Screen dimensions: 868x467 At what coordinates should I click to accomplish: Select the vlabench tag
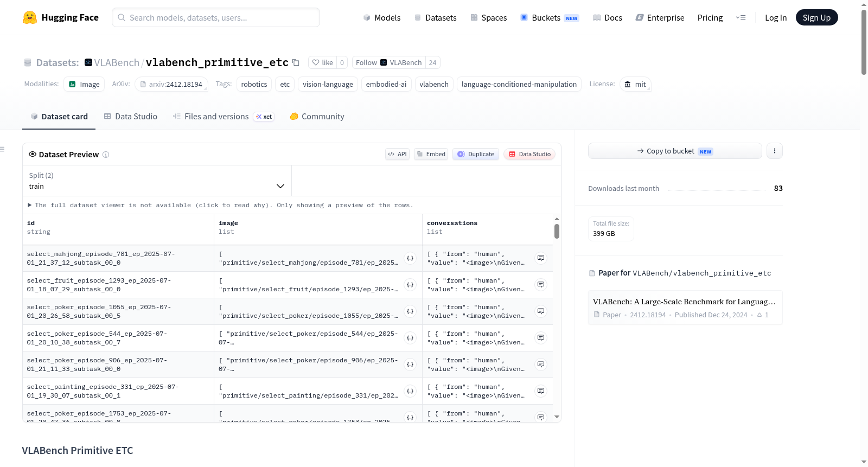[434, 84]
